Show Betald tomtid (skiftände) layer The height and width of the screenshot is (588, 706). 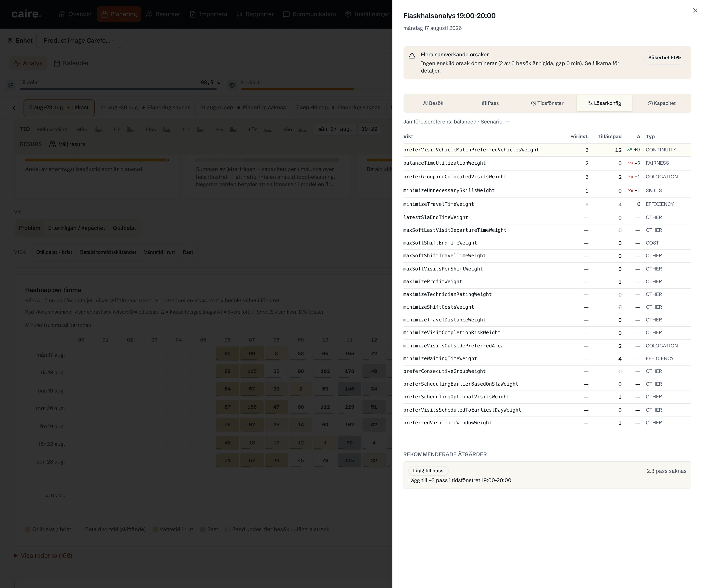pyautogui.click(x=108, y=252)
